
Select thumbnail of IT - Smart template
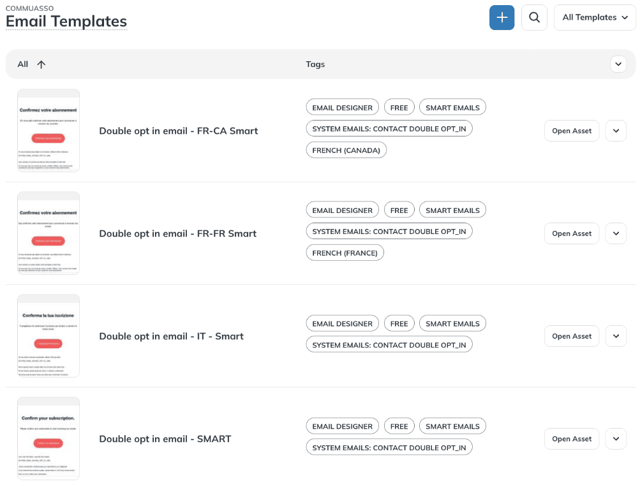pyautogui.click(x=49, y=336)
